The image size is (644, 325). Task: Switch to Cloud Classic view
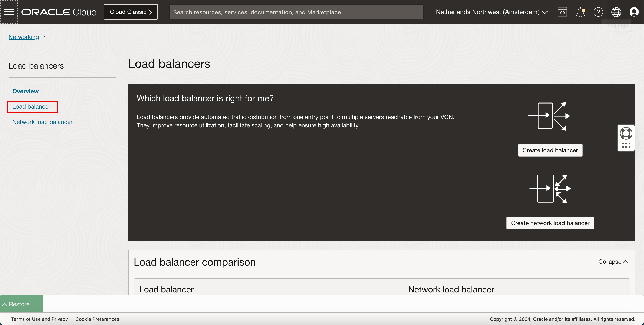coord(131,12)
